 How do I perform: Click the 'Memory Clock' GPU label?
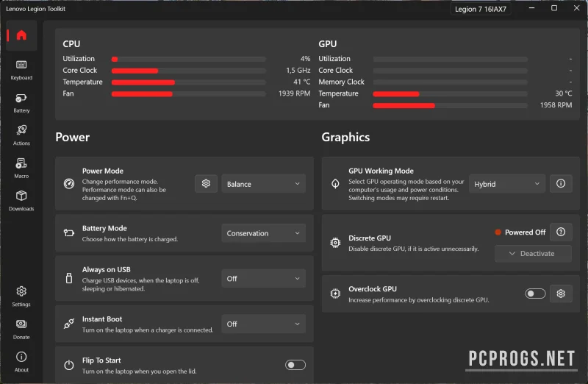(x=341, y=82)
